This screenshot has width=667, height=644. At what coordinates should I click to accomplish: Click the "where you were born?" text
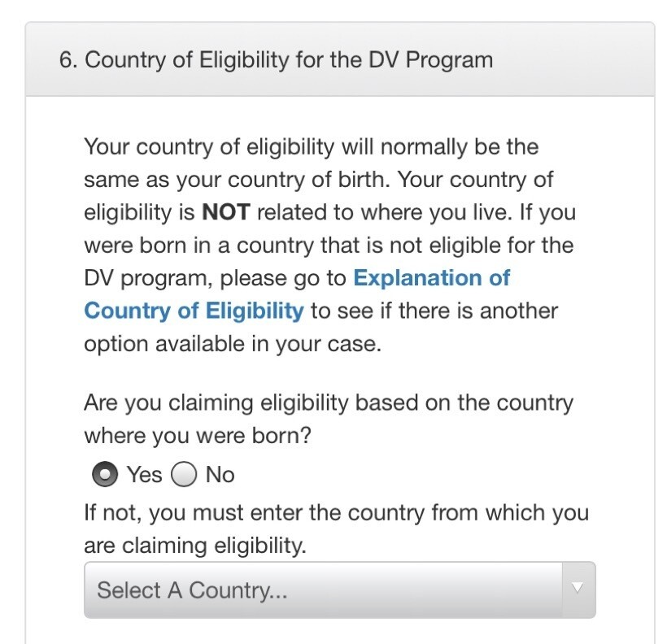pos(198,436)
